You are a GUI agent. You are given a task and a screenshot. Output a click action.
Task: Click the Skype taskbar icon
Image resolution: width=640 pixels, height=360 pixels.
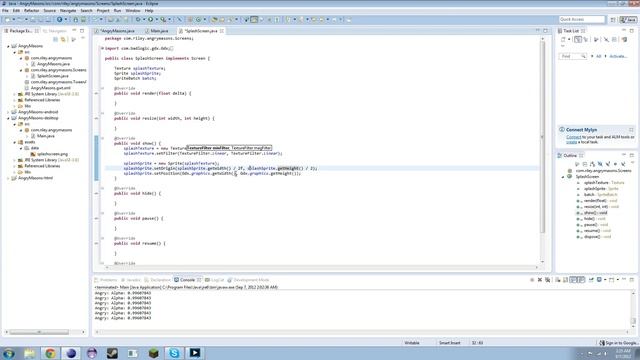[174, 353]
